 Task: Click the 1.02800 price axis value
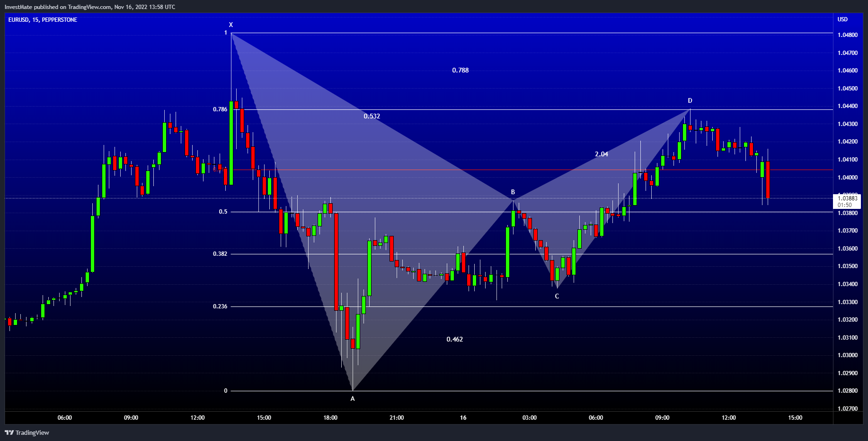(x=848, y=391)
